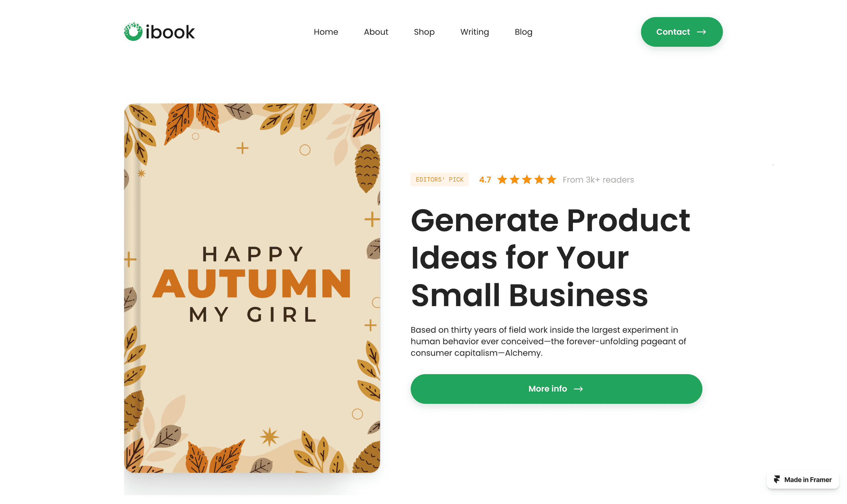The image size is (847, 504).
Task: Click the ibook wordmark text
Action: (x=170, y=32)
